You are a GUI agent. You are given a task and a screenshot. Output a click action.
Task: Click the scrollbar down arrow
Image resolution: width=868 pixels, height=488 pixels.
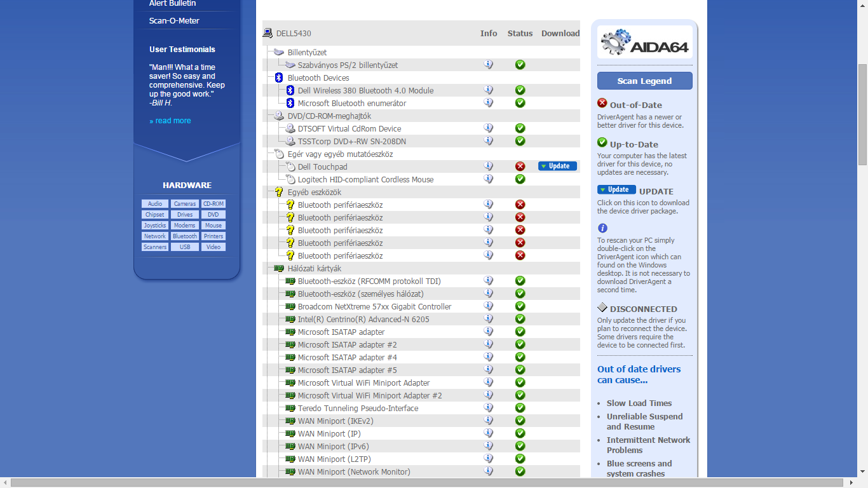pos(862,471)
